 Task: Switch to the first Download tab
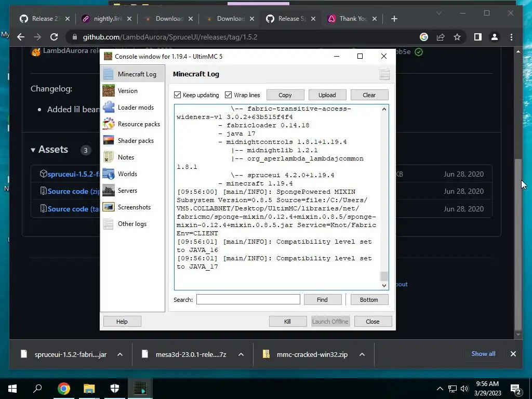(169, 19)
